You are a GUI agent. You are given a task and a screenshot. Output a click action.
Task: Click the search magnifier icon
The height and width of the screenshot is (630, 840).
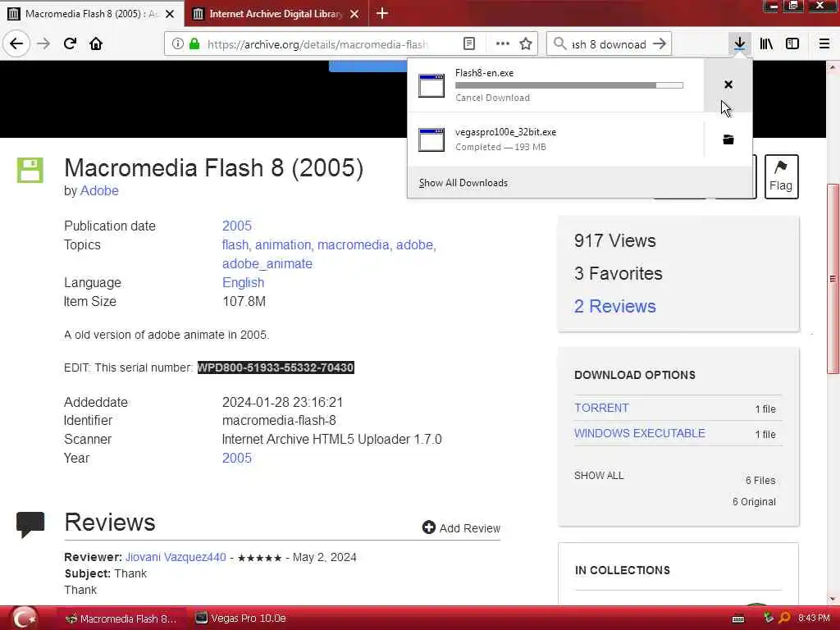559,44
